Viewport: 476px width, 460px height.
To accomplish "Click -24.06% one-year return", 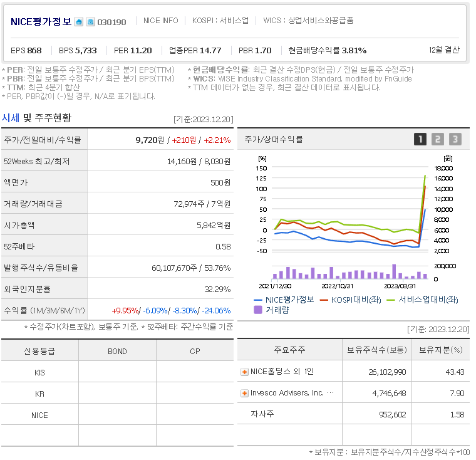I will (216, 310).
